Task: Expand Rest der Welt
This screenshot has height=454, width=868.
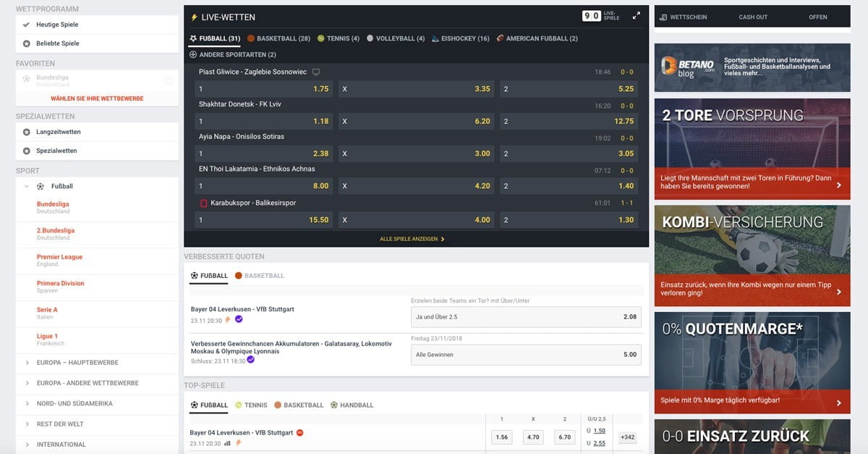Action: tap(27, 424)
